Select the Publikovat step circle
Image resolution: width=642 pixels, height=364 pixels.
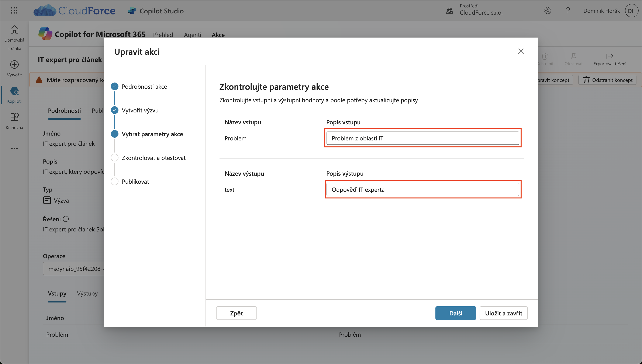[115, 181]
